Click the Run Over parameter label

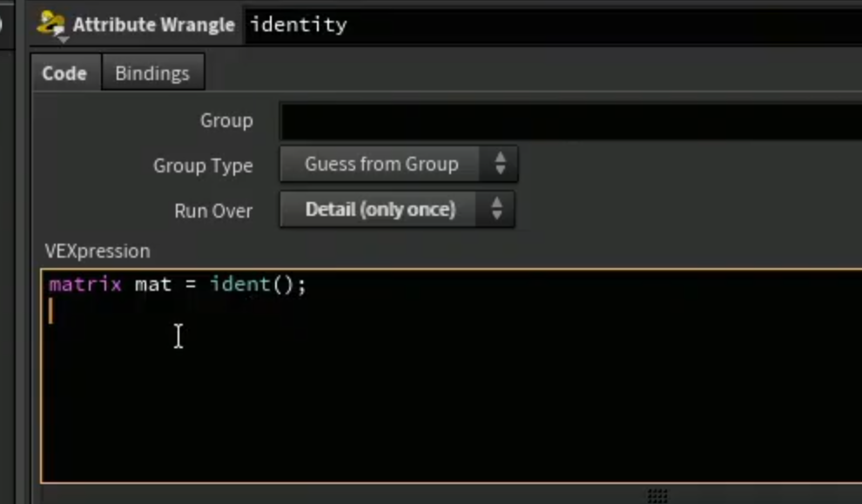(x=213, y=211)
